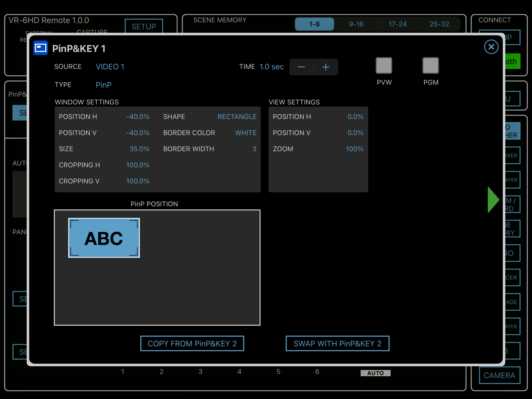Toggle the PGM output button
The image size is (532, 399).
click(431, 65)
